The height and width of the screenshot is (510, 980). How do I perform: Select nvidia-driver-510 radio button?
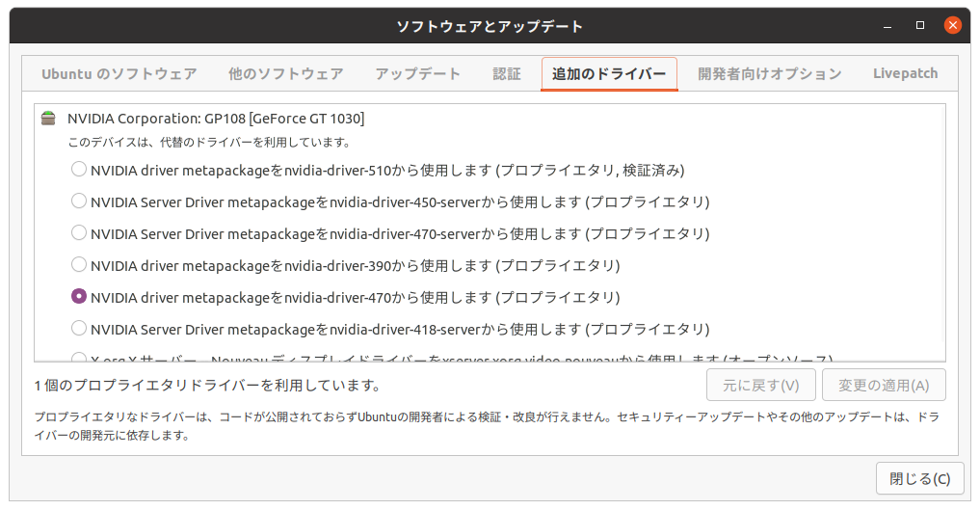coord(79,170)
